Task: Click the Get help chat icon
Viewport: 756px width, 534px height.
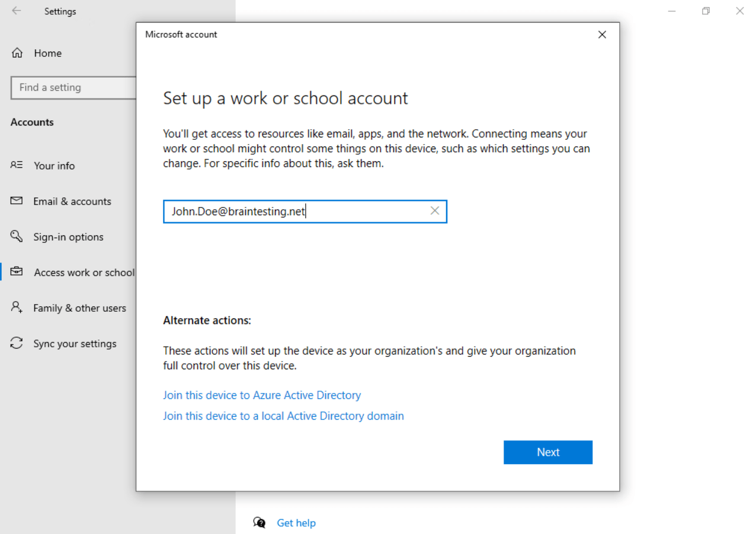Action: click(x=260, y=523)
